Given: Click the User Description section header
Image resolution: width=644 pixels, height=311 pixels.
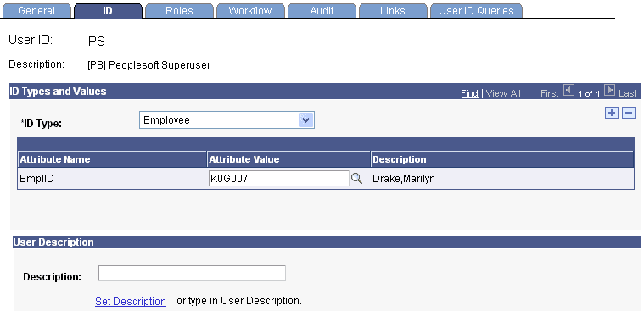Looking at the screenshot, I should point(53,242).
